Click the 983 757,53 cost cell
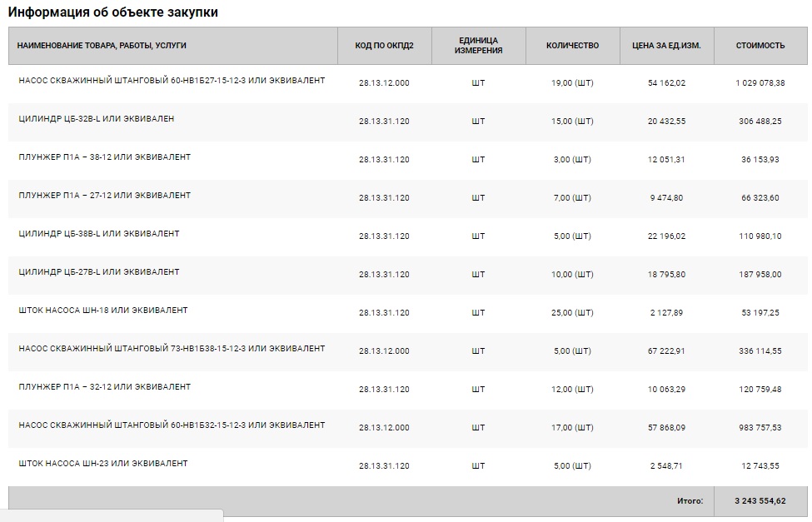This screenshot has height=522, width=812. point(760,428)
